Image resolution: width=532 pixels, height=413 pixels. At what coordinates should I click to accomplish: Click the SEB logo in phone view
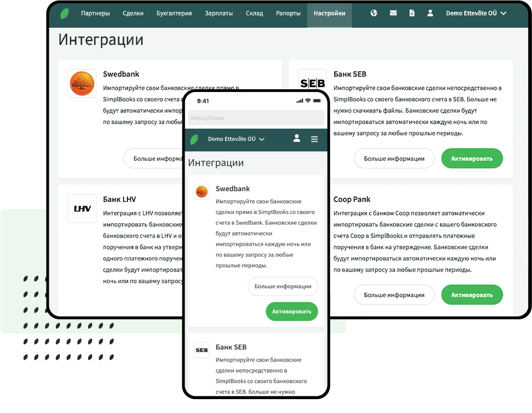[x=202, y=350]
